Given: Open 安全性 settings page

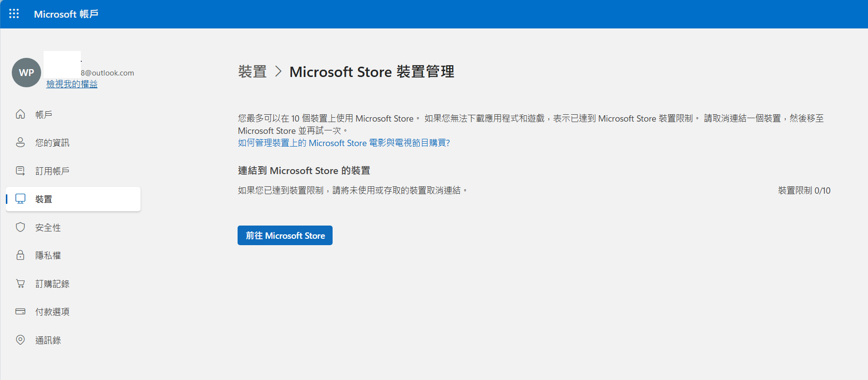Looking at the screenshot, I should (73, 227).
